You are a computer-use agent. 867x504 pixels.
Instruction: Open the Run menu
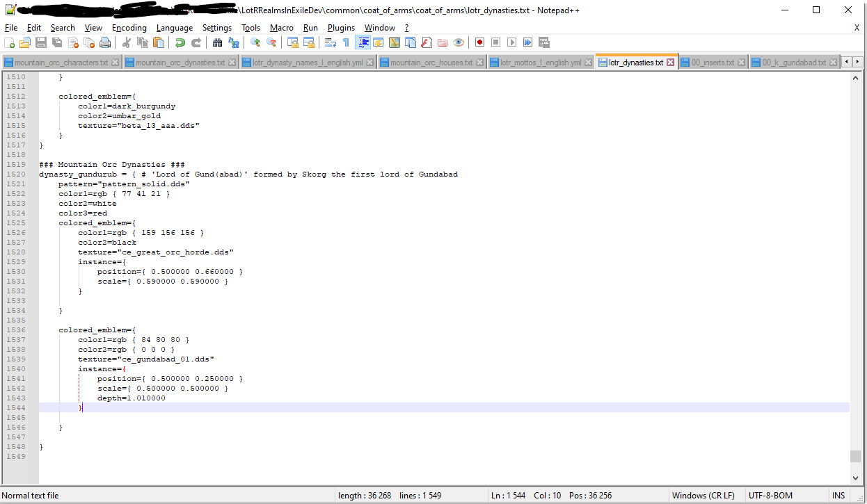310,28
